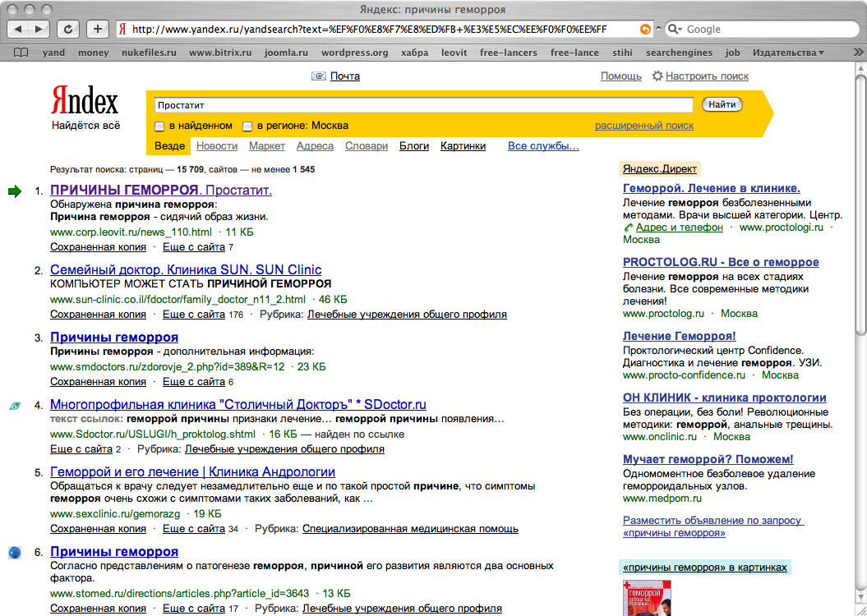
Task: Open «причины геморроя» в картинках link
Action: [705, 568]
